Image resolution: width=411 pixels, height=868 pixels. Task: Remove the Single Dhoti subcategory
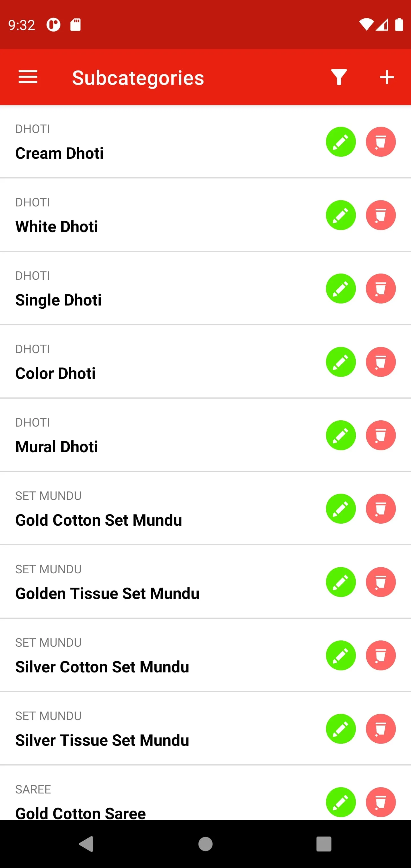click(x=381, y=289)
